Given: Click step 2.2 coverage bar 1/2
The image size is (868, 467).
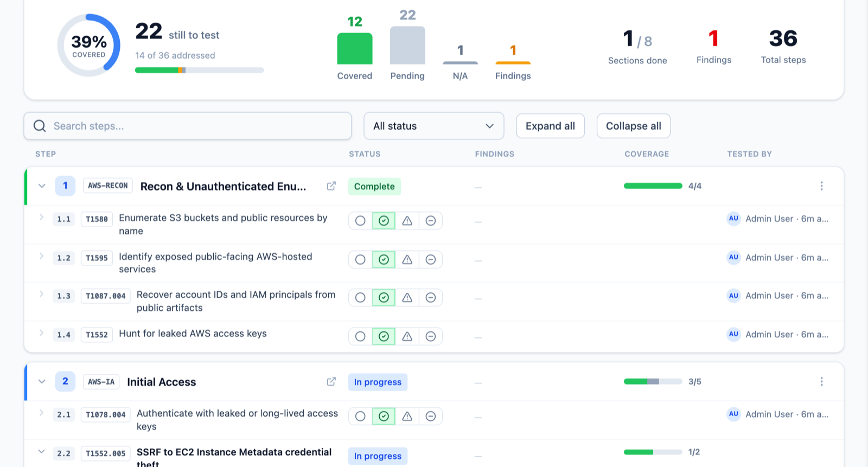Looking at the screenshot, I should pyautogui.click(x=653, y=452).
